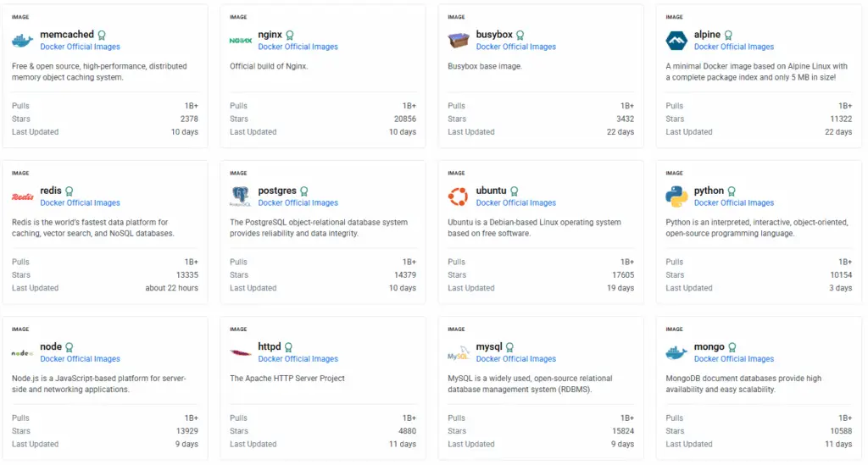868x465 pixels.
Task: Open Docker Official Images link under redis
Action: click(80, 203)
